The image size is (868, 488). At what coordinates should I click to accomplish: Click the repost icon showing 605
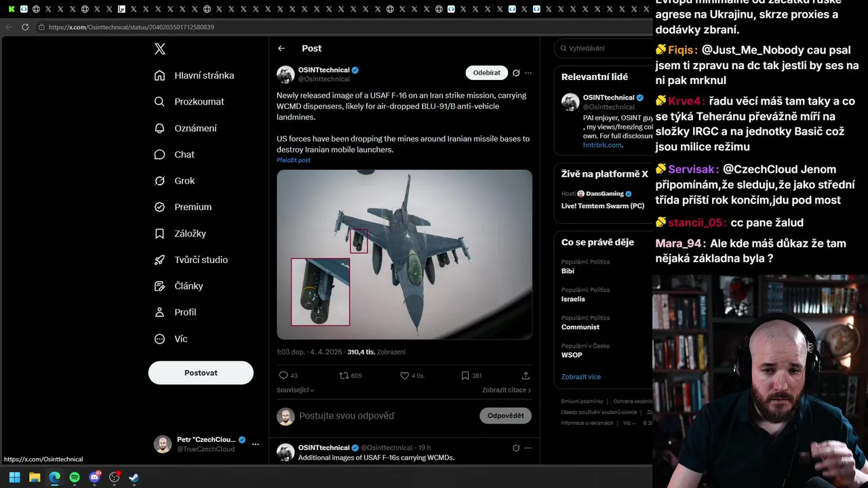[x=344, y=375]
